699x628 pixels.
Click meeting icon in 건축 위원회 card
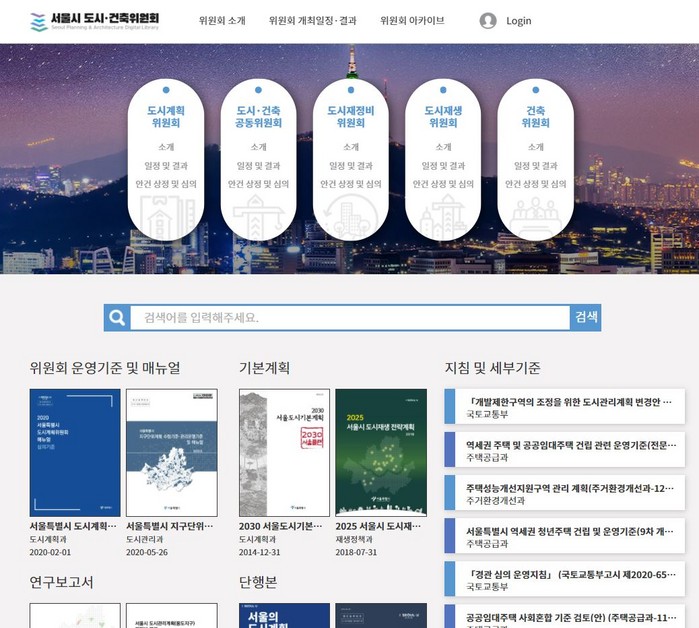click(x=535, y=214)
